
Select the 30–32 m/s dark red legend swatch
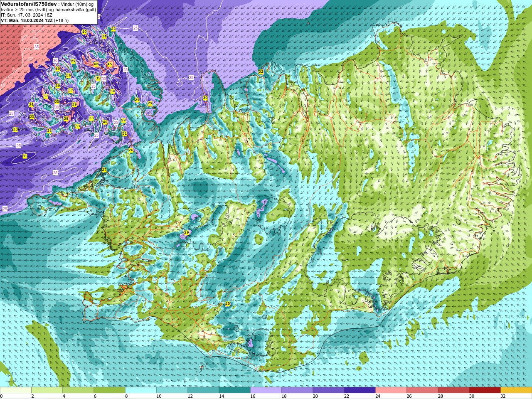click(x=485, y=390)
